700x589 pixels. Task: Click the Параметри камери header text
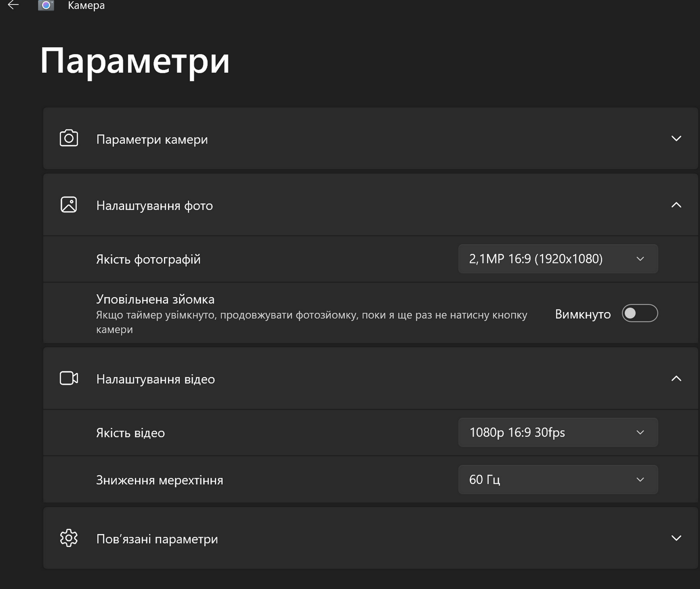click(x=152, y=139)
